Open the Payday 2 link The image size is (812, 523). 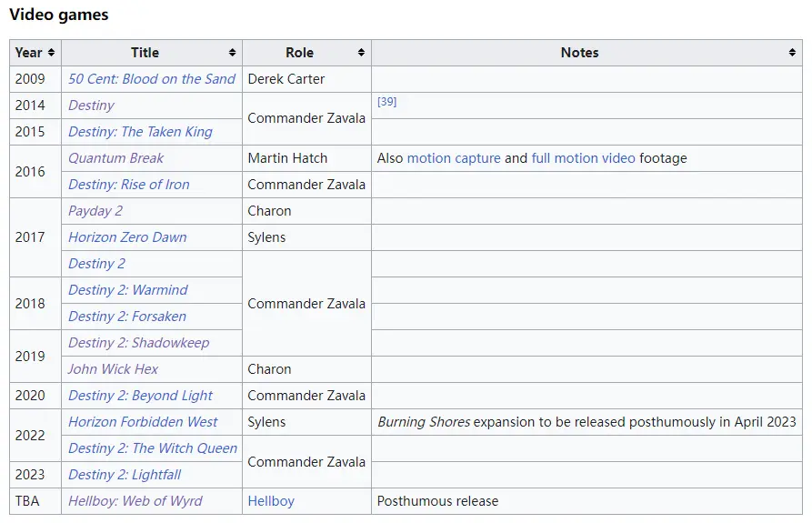coord(95,211)
